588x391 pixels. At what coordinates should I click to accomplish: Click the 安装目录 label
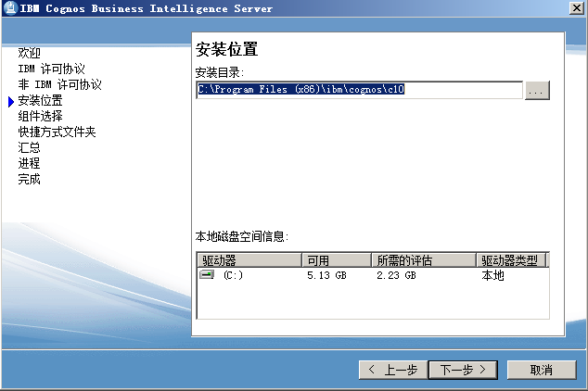[x=220, y=72]
